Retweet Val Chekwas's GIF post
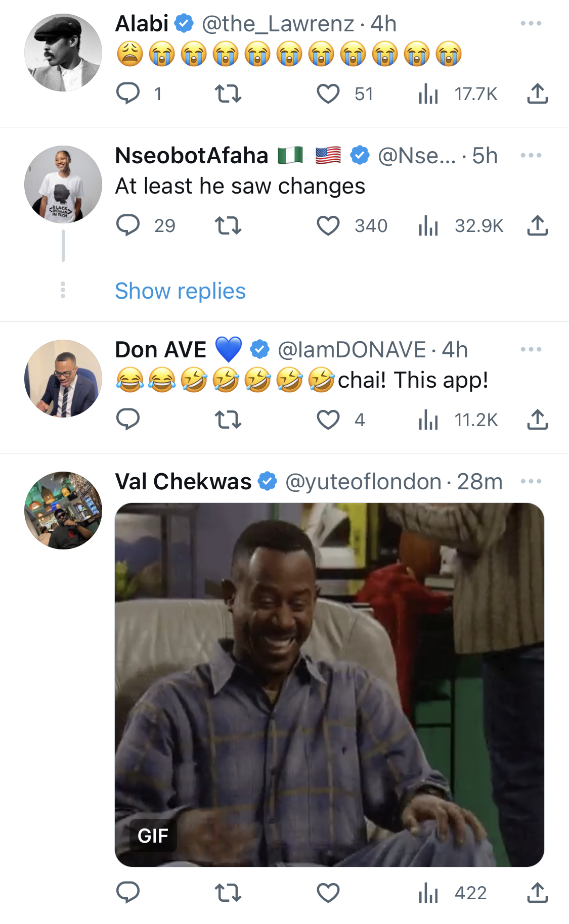569x924 pixels. (228, 893)
